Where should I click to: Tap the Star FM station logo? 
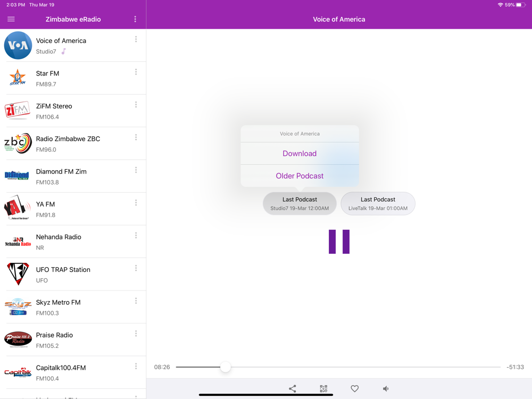[x=18, y=77]
